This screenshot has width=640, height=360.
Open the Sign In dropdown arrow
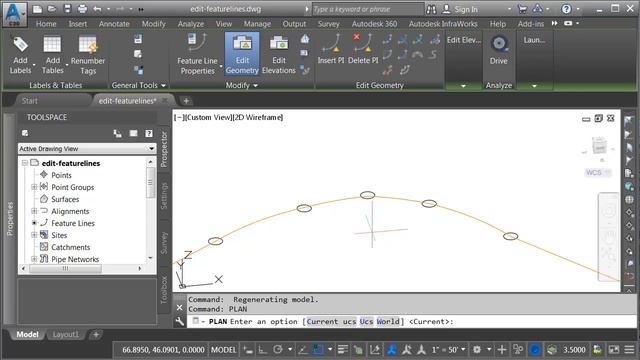509,9
